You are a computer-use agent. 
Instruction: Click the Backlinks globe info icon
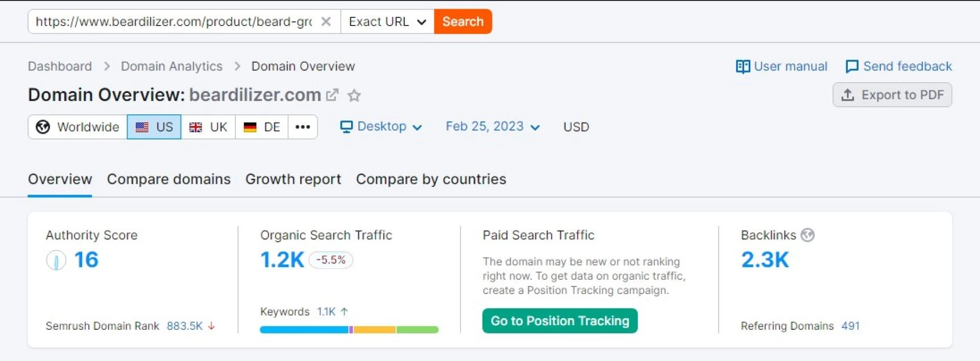click(x=807, y=235)
